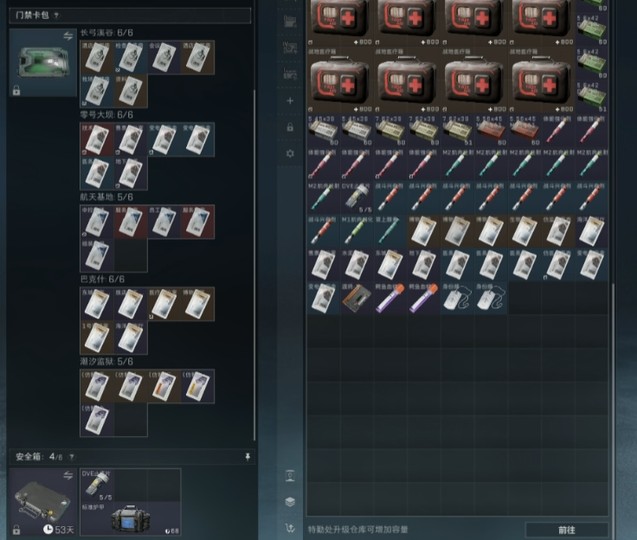Click the gear settings icon in sidebar
The image size is (637, 540).
[x=290, y=153]
